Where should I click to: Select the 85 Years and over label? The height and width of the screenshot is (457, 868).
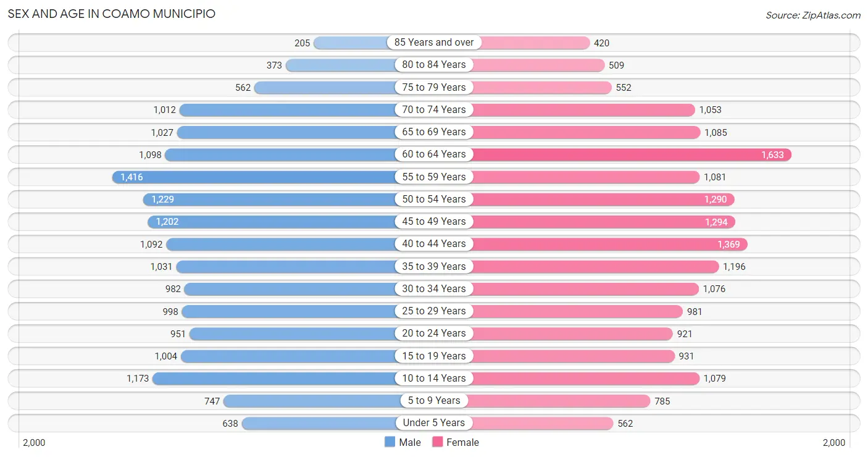pos(434,42)
